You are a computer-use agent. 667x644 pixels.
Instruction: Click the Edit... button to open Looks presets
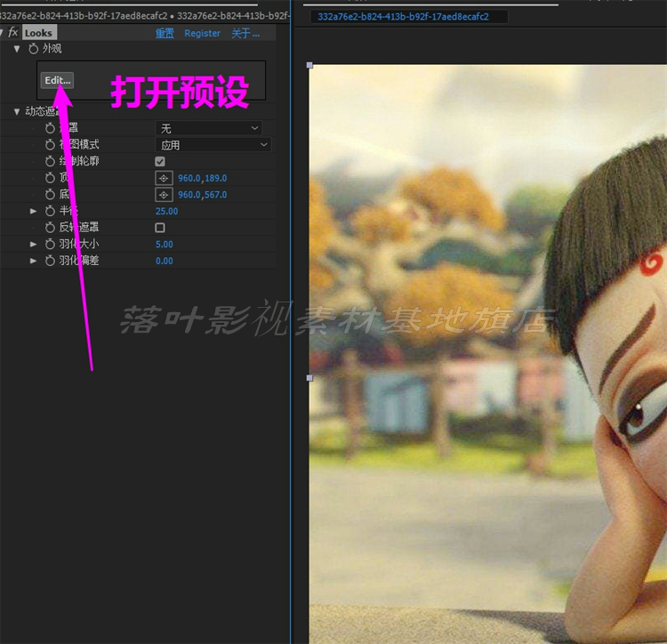57,80
